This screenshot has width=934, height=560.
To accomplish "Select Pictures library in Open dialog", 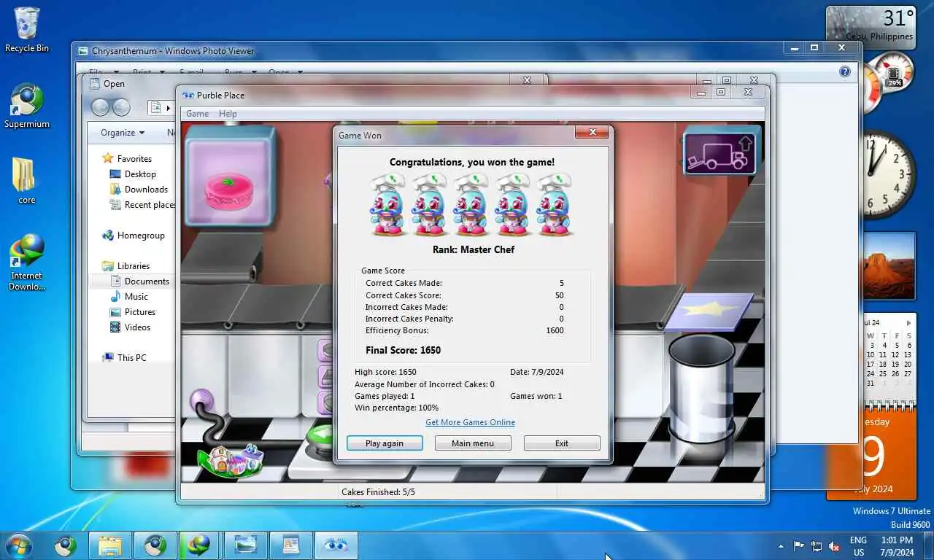I will (x=139, y=312).
